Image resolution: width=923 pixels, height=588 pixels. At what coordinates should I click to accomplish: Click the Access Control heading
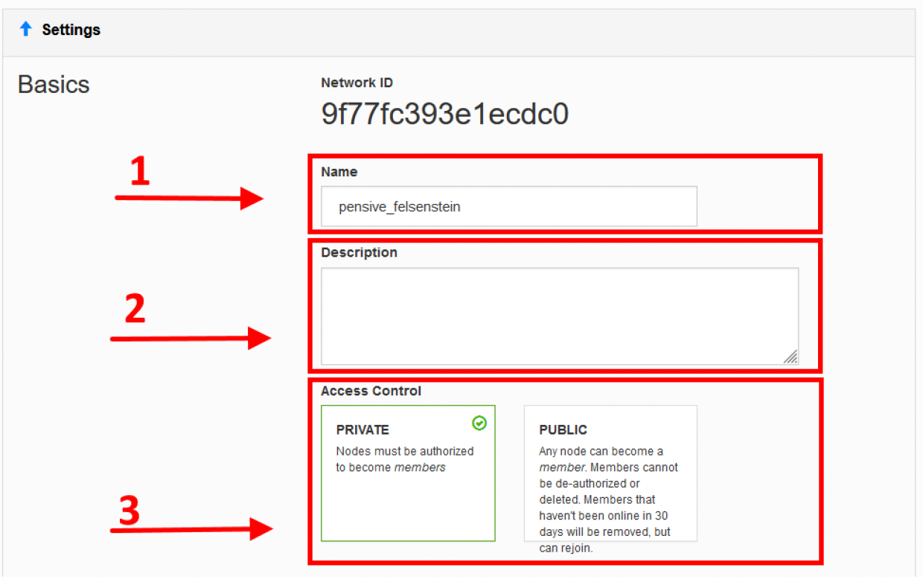pyautogui.click(x=371, y=391)
